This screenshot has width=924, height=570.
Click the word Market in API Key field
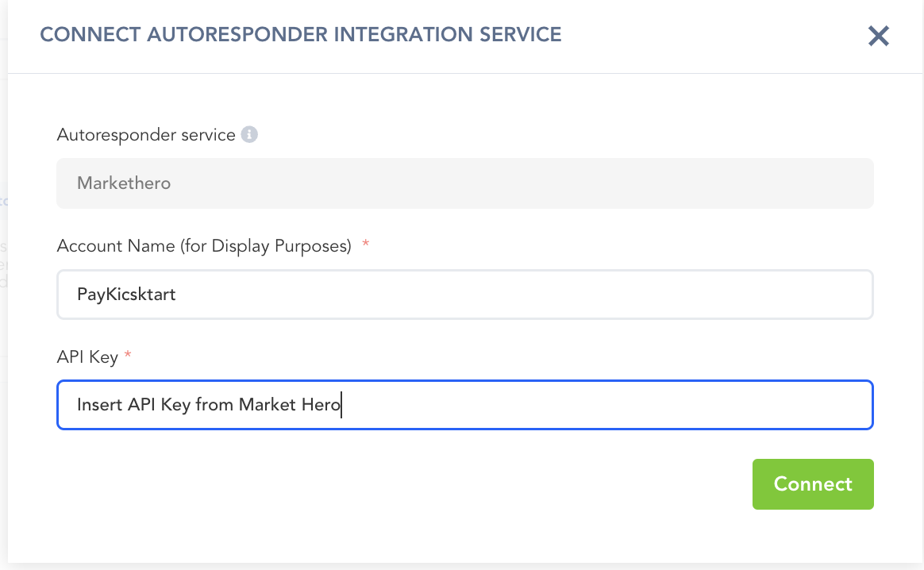point(267,405)
